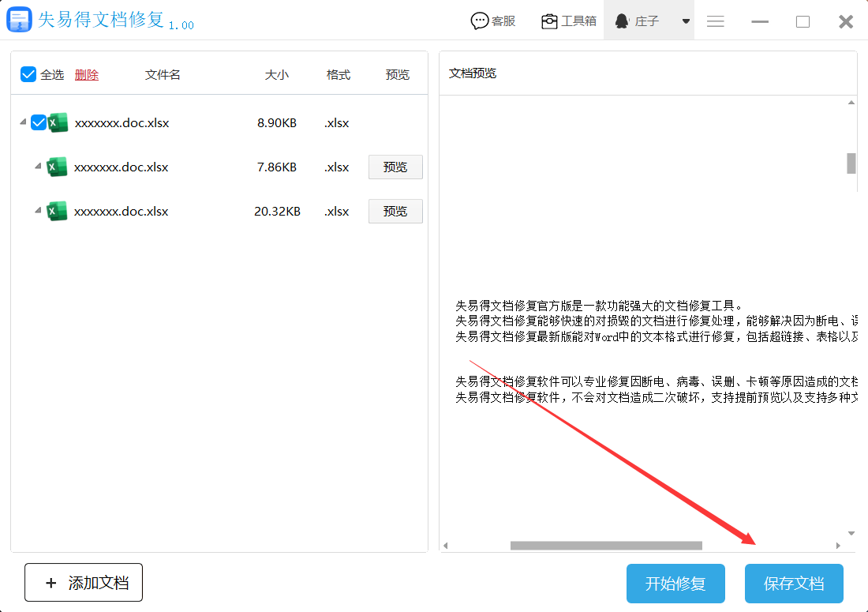Click the vertical scrollbar thumb in preview

point(851,163)
